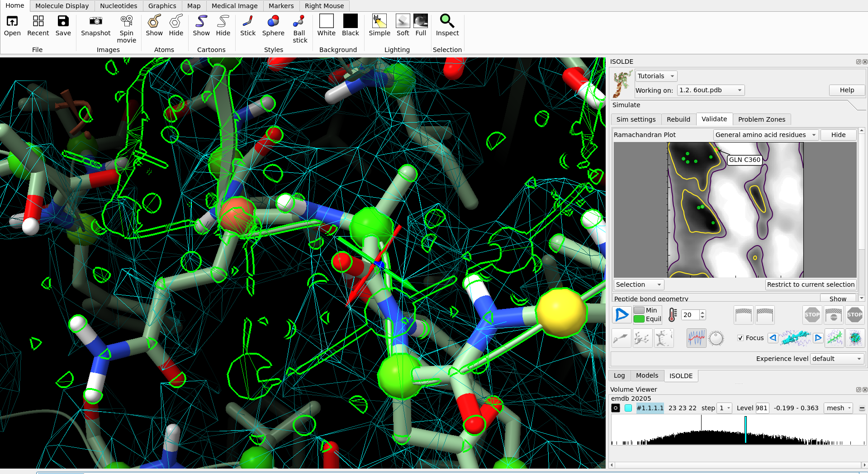Click the Inspect magnifier tool
Screen dimensions: 868x474
click(447, 21)
